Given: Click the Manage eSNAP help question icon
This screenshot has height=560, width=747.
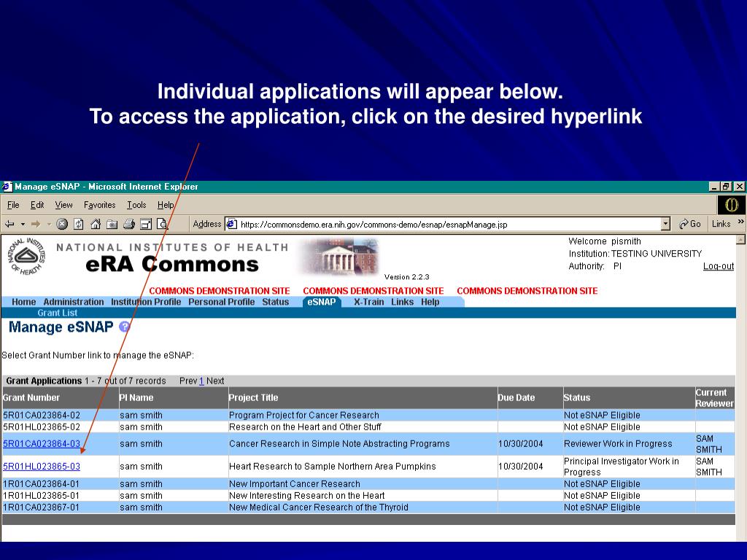Looking at the screenshot, I should (x=124, y=327).
